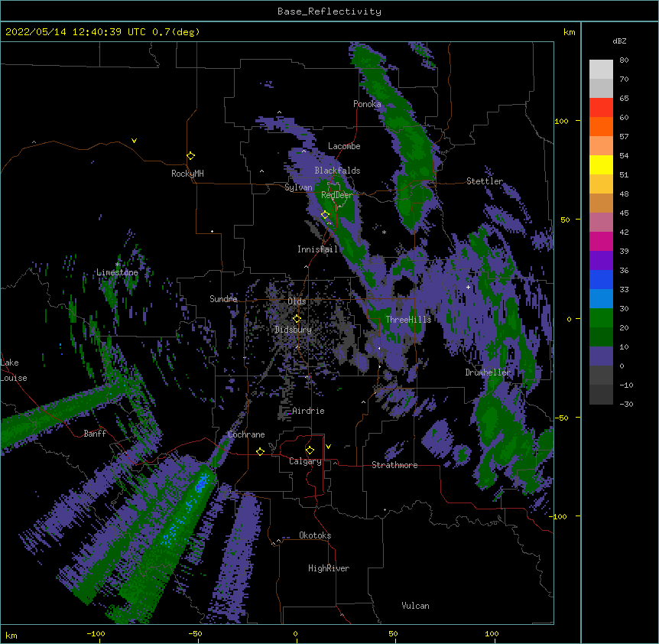659x644 pixels.
Task: Click the Stettler city label
Action: pyautogui.click(x=485, y=181)
